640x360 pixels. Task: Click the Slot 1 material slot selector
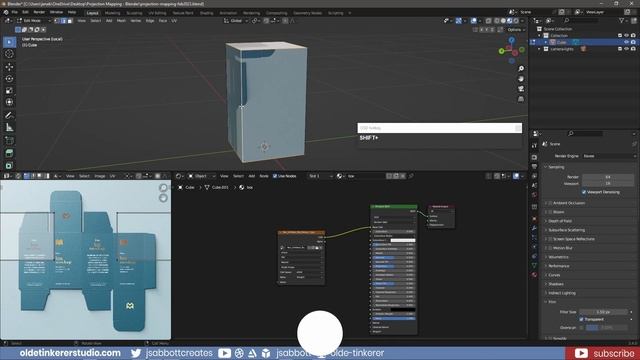point(320,176)
